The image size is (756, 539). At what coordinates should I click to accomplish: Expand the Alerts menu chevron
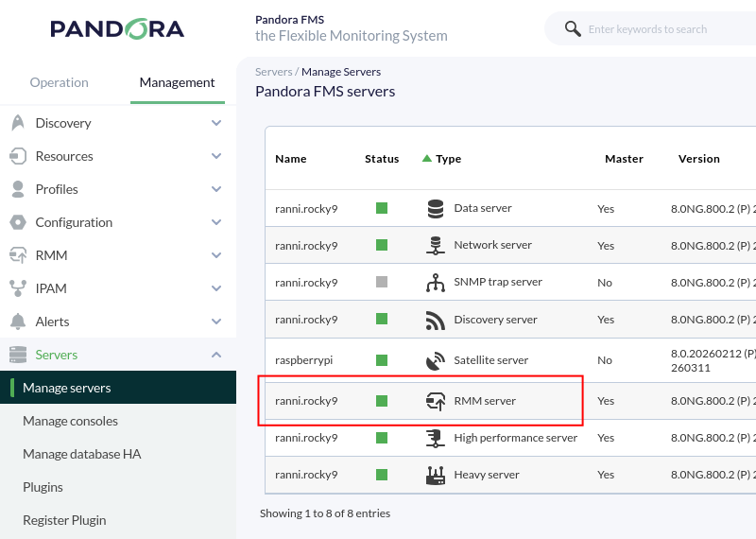click(216, 322)
